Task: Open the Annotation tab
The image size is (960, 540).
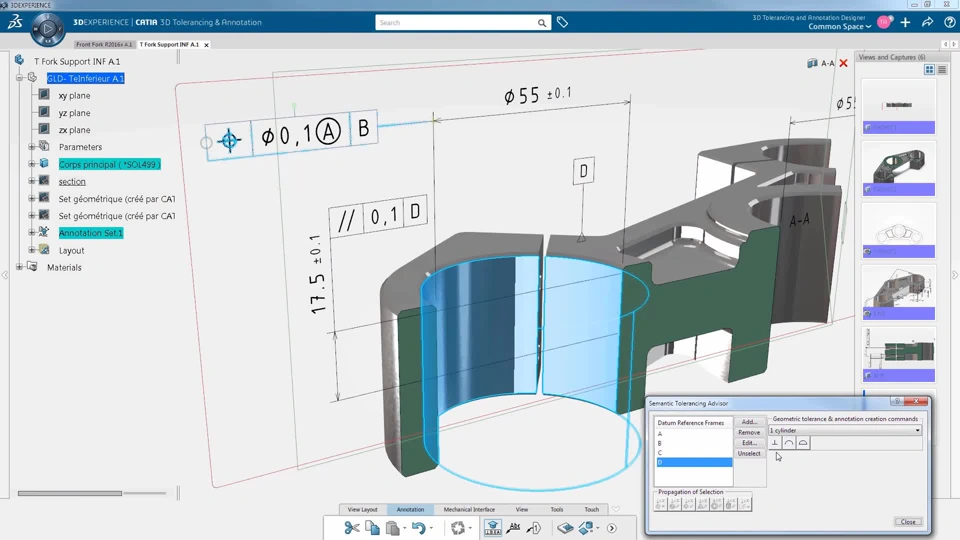Action: tap(410, 509)
